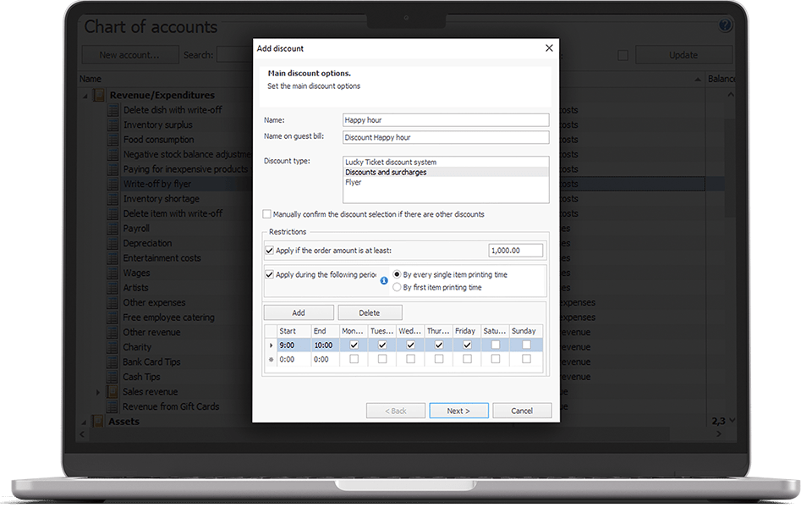Enable the manually confirm discount selection checkbox
812x508 pixels.
pos(266,214)
